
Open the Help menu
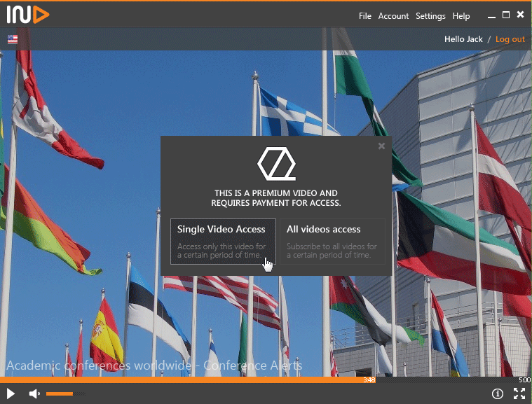coord(461,16)
